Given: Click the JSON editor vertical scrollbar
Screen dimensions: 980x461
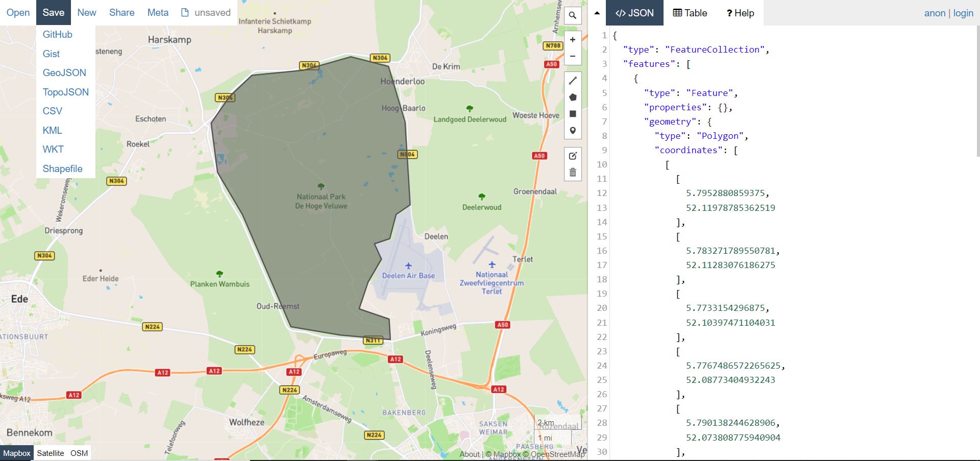Looking at the screenshot, I should [x=977, y=92].
